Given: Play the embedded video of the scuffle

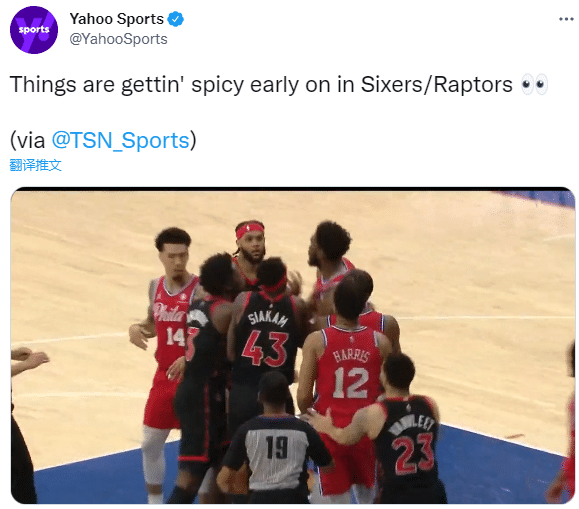Looking at the screenshot, I should pos(293,345).
